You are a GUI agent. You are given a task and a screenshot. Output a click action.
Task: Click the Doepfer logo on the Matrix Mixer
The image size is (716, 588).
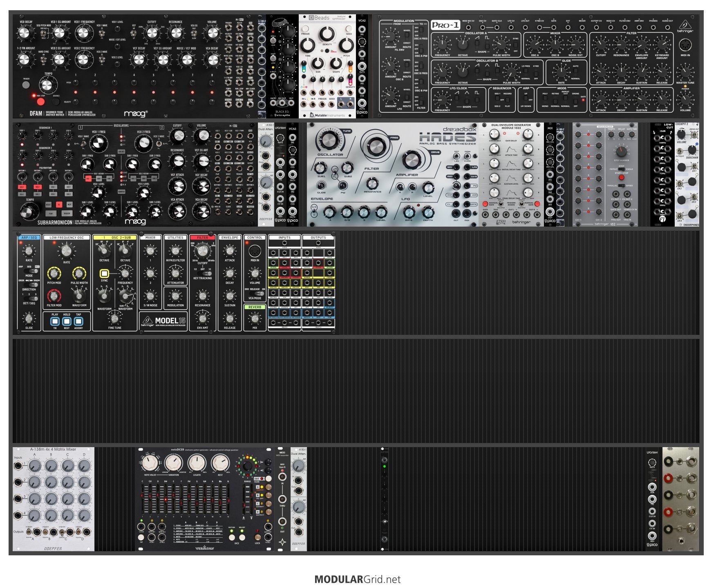click(53, 548)
